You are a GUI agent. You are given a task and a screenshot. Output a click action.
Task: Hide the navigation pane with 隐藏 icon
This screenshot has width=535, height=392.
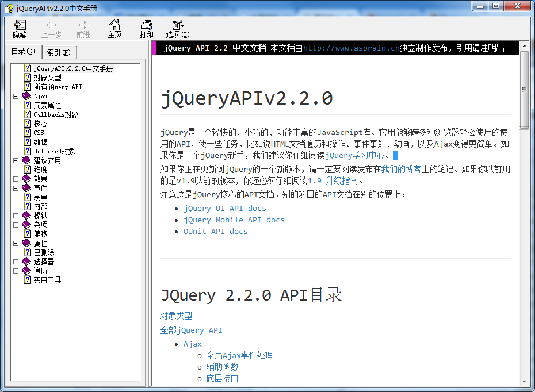19,28
